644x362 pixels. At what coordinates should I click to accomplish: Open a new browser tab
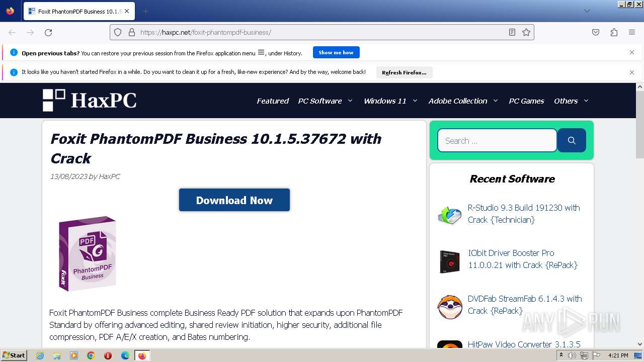coord(145,11)
